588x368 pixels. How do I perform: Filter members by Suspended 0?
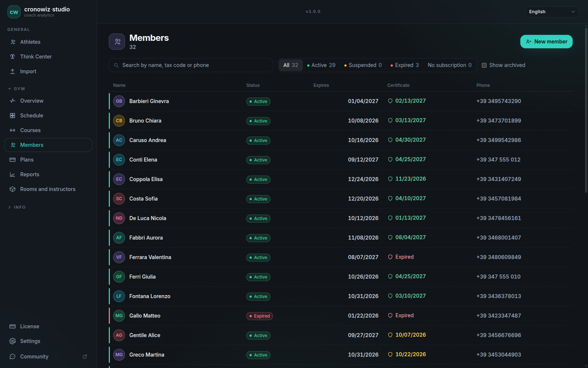coord(363,65)
